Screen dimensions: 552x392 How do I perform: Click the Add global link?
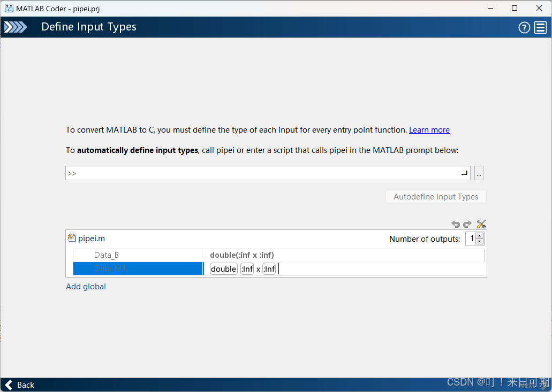(86, 287)
